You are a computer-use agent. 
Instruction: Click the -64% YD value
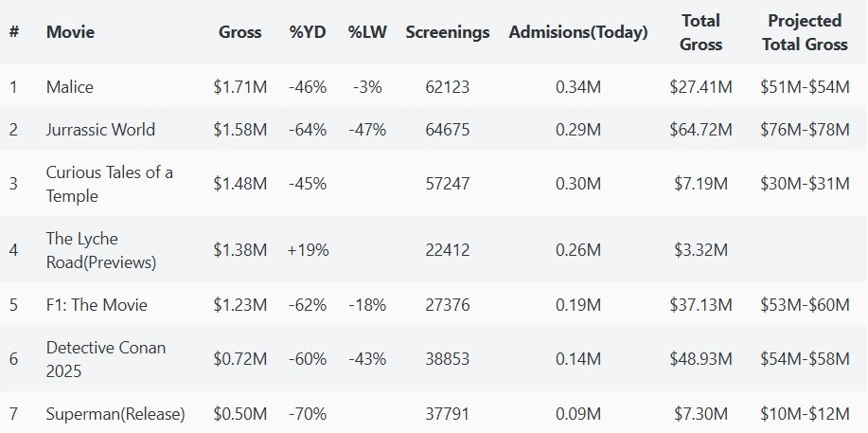tap(308, 130)
